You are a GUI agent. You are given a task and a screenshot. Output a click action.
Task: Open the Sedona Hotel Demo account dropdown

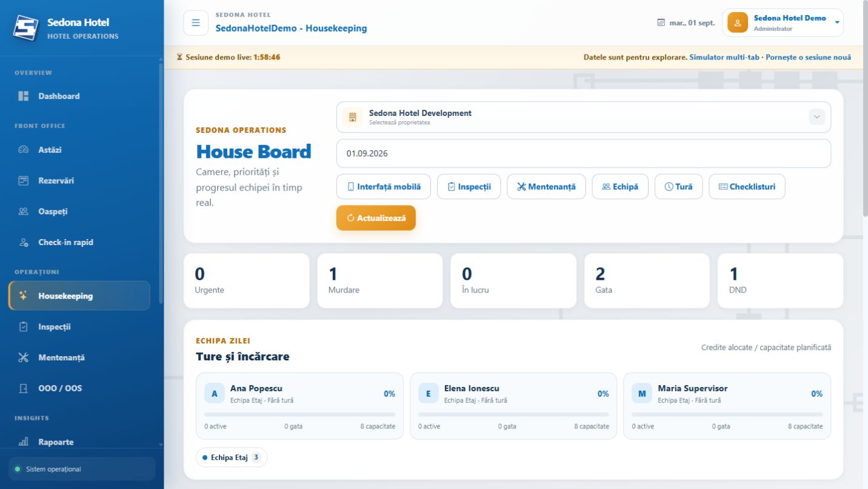[783, 23]
